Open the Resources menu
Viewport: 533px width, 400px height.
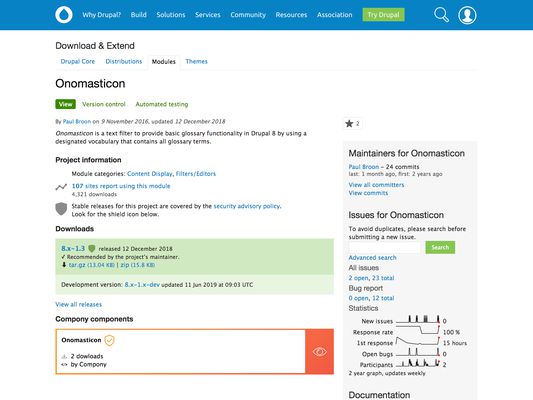tap(291, 15)
